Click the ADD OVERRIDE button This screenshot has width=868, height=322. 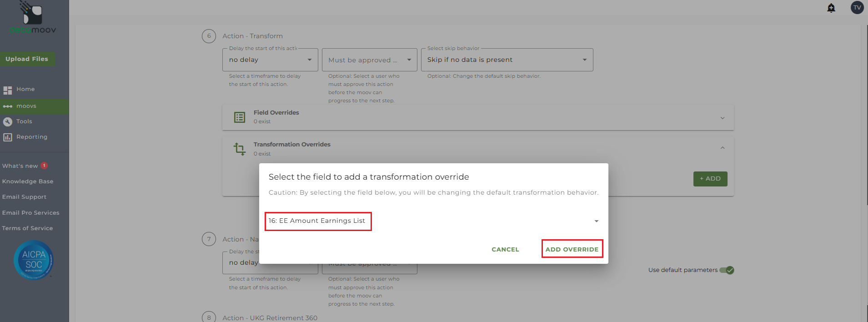(x=572, y=249)
